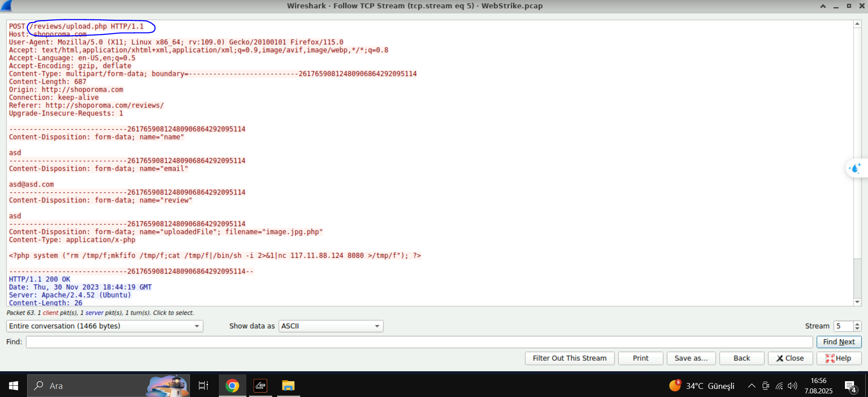Click the "Host: shoporoma.com" header line
The image size is (868, 397).
pos(47,34)
